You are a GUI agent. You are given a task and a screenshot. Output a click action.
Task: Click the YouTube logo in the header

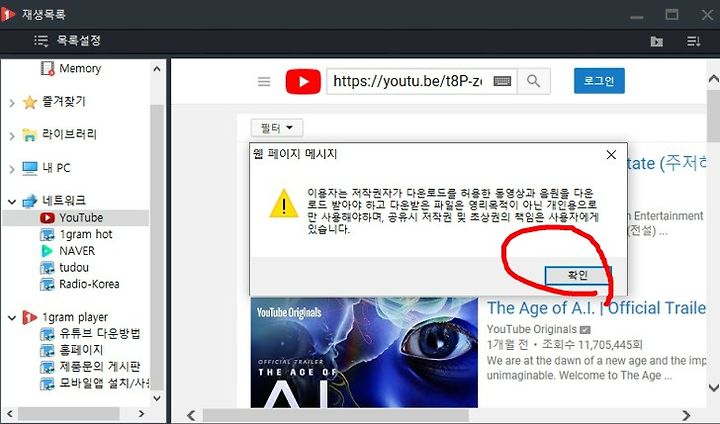point(303,81)
